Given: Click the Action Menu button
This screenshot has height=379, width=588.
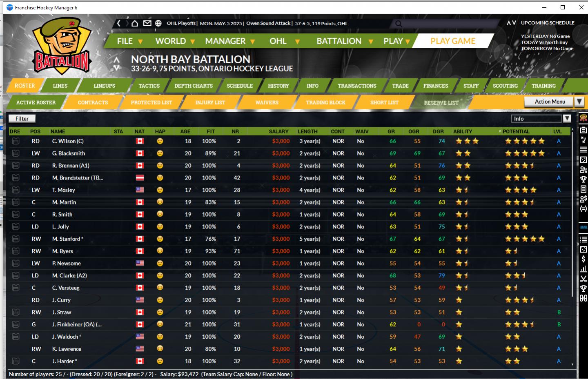Looking at the screenshot, I should point(550,102).
